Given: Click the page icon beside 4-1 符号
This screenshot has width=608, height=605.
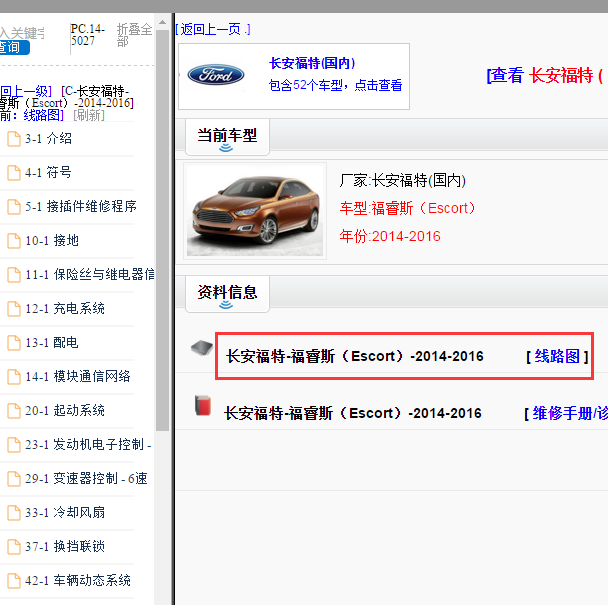Looking at the screenshot, I should point(14,173).
